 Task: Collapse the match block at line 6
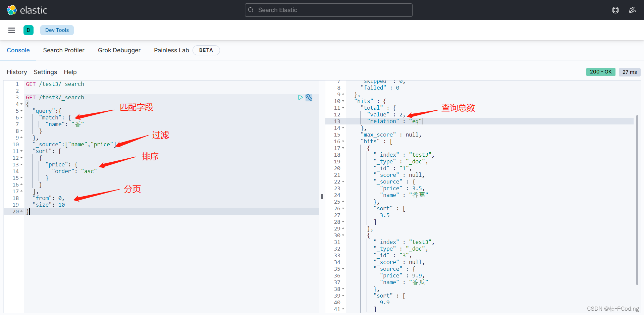point(21,118)
